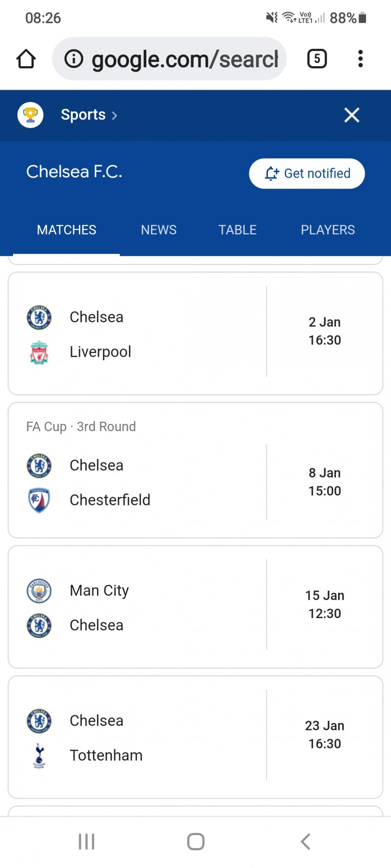Tap the Sports trophy icon
Image resolution: width=391 pixels, height=868 pixels.
[30, 115]
